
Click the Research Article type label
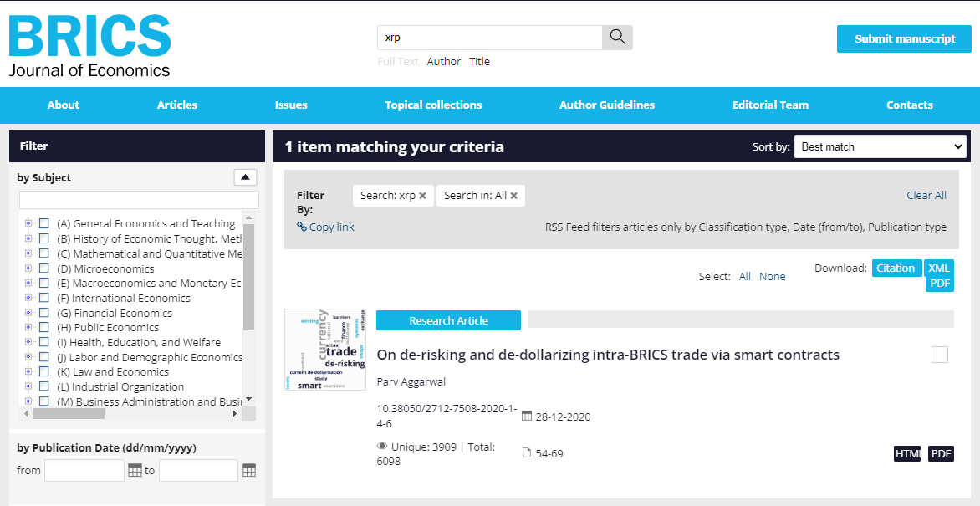pos(448,320)
